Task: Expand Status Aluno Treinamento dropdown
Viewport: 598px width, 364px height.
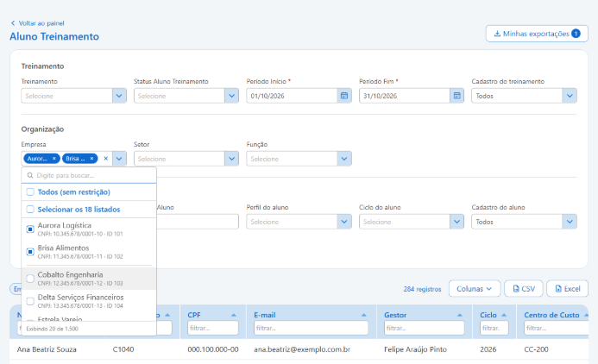Action: pos(231,96)
